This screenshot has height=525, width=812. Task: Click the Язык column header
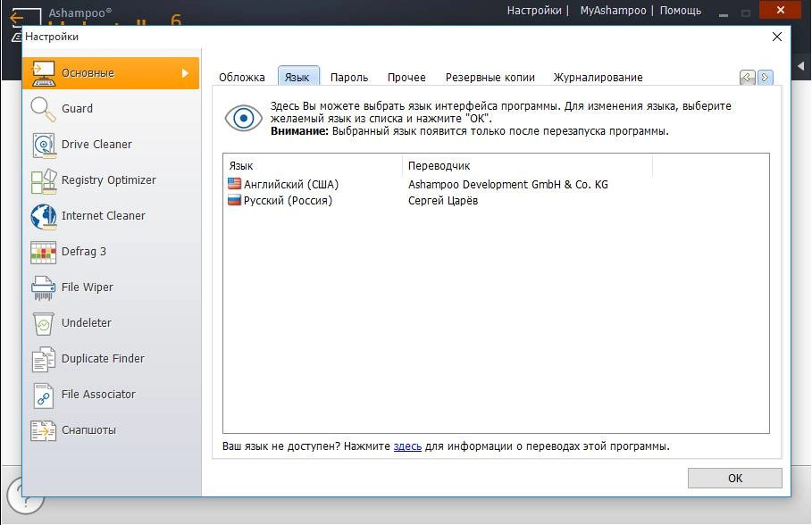point(314,166)
